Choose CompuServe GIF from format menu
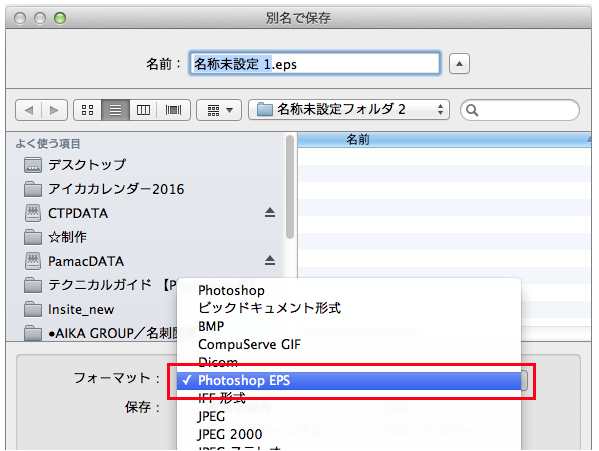599x451 pixels. click(349, 344)
